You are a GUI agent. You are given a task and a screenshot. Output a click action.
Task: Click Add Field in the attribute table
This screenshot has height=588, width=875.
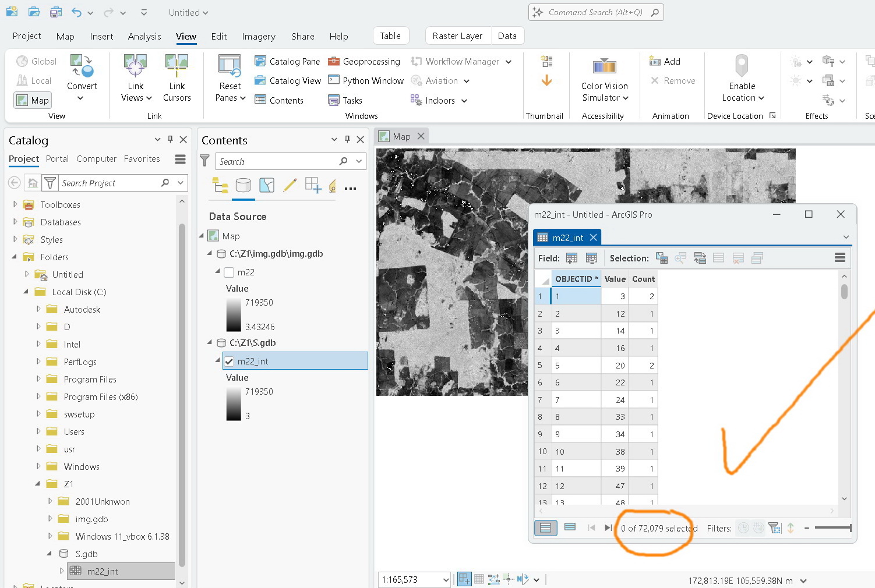[571, 258]
